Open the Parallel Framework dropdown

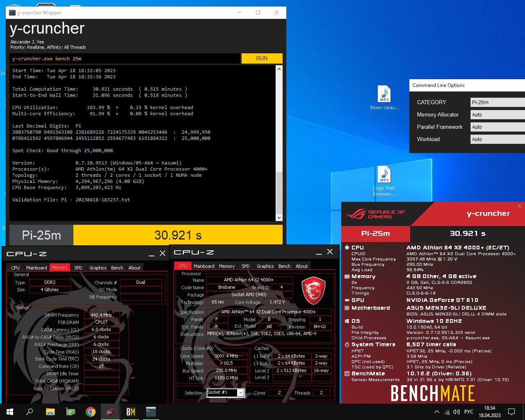pyautogui.click(x=498, y=127)
